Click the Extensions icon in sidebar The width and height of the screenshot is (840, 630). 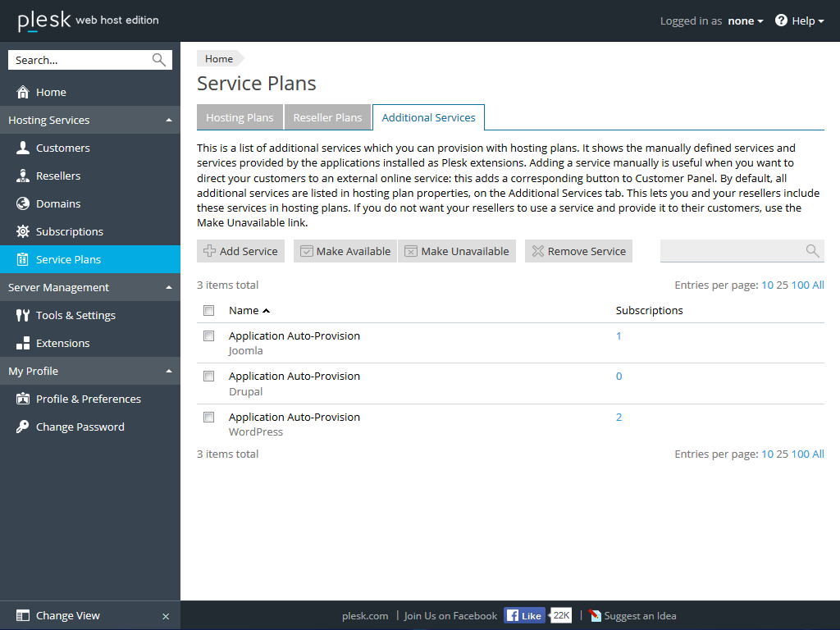22,343
